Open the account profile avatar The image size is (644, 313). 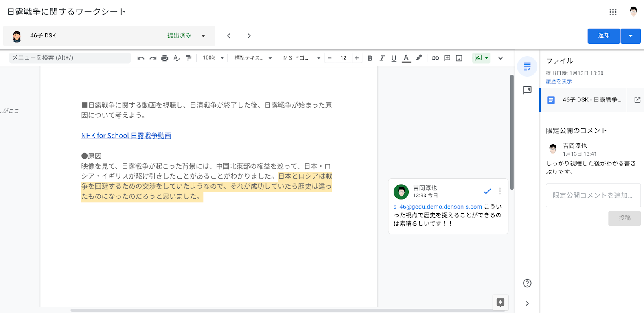pos(633,12)
